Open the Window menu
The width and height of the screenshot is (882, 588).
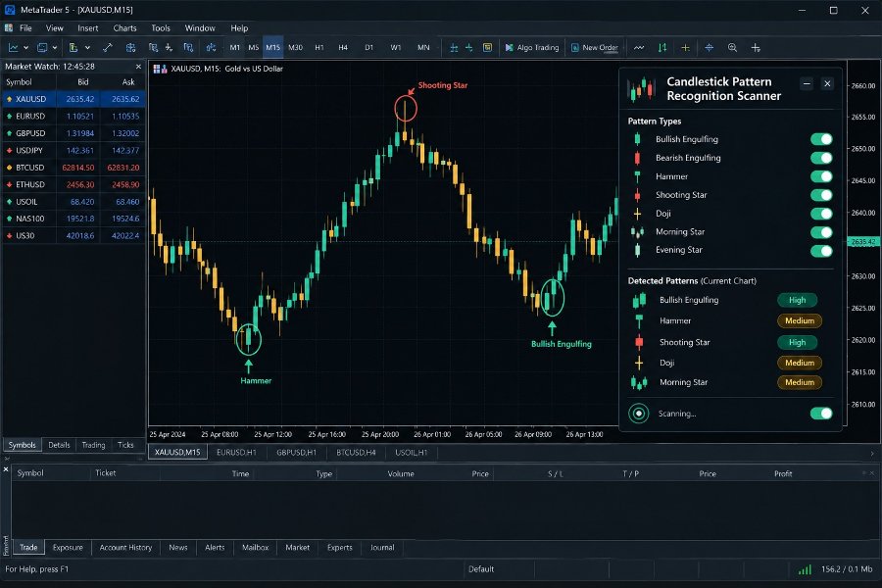(x=200, y=28)
